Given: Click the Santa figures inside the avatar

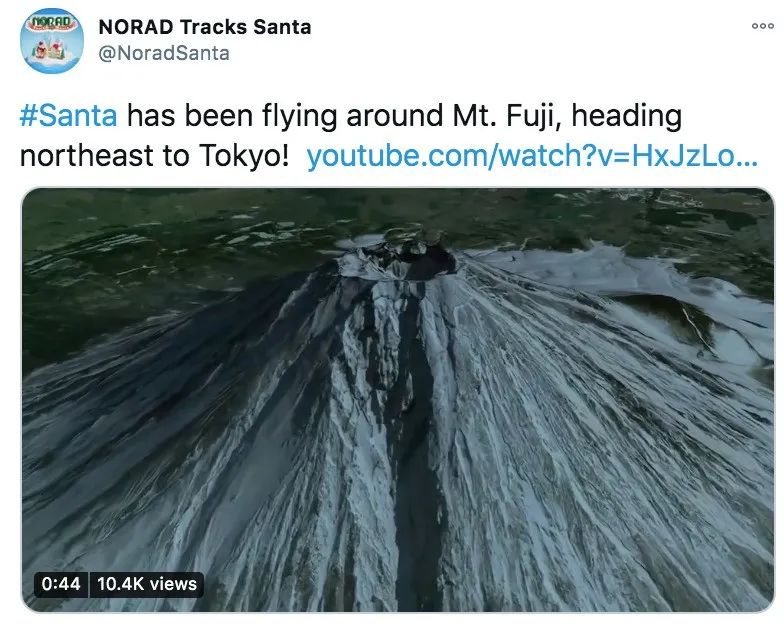Looking at the screenshot, I should click(52, 50).
